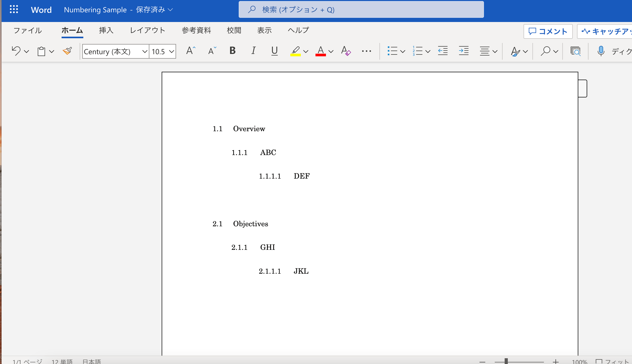Click the コメント button
Viewport: 632px width, 364px height.
click(x=548, y=31)
